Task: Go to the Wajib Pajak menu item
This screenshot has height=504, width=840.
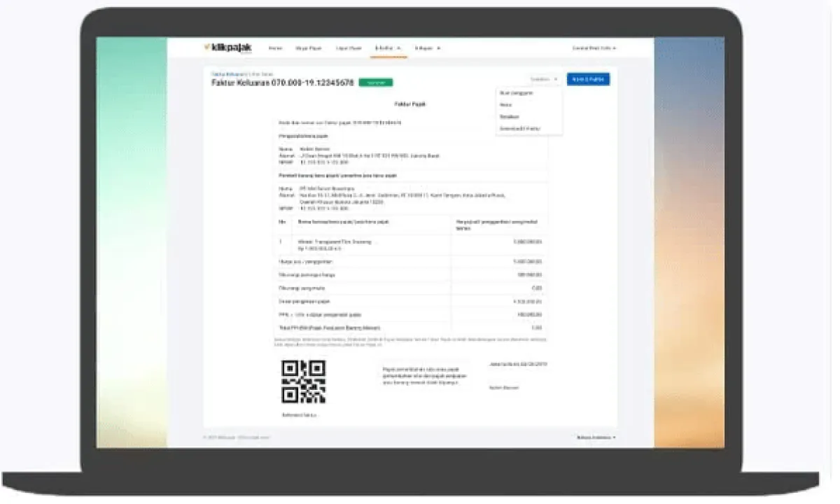Action: (309, 48)
